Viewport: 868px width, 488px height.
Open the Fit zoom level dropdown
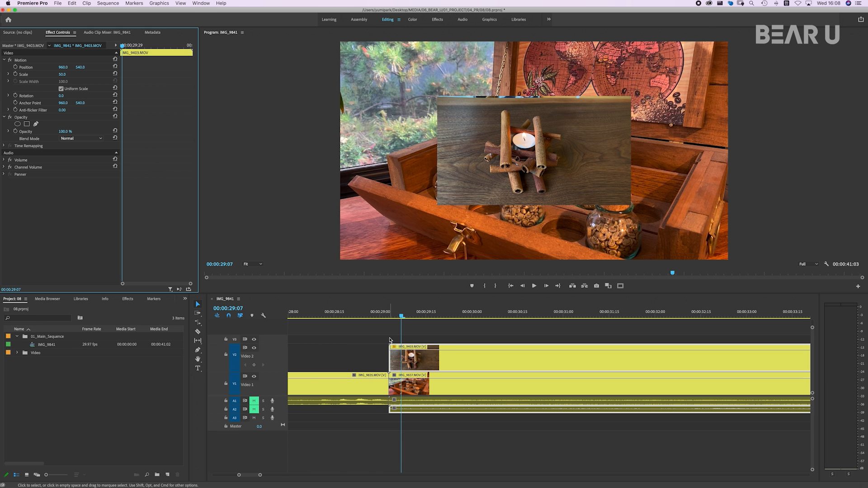click(253, 264)
